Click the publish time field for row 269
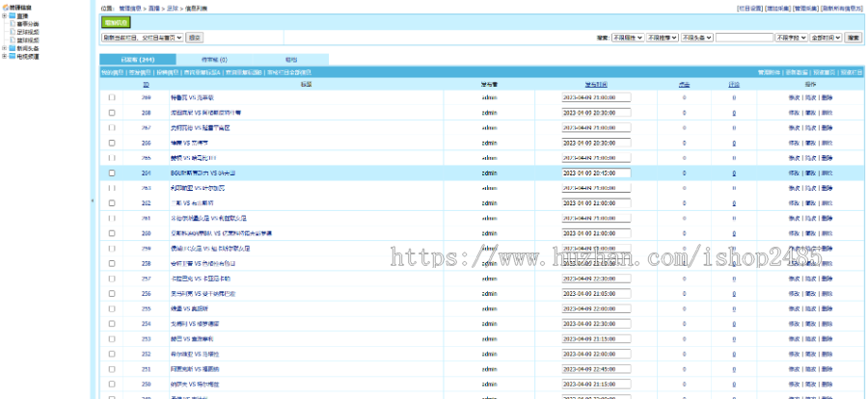This screenshot has width=868, height=399. coord(596,97)
